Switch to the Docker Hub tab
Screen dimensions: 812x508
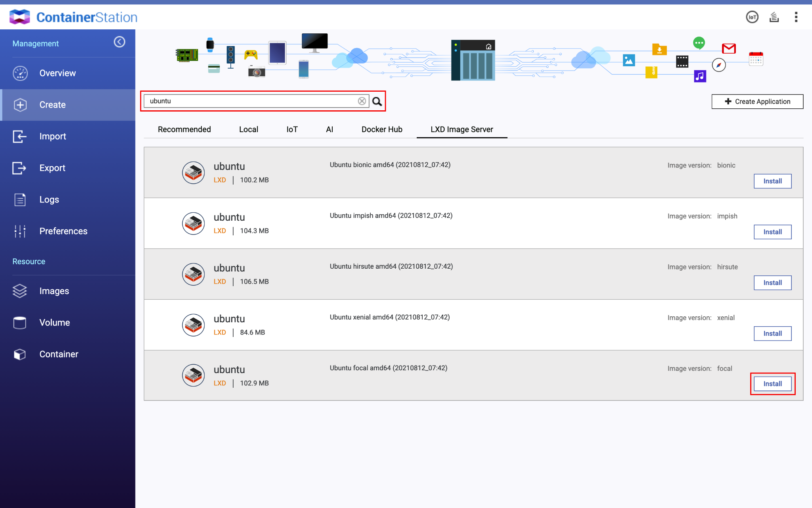pos(381,129)
